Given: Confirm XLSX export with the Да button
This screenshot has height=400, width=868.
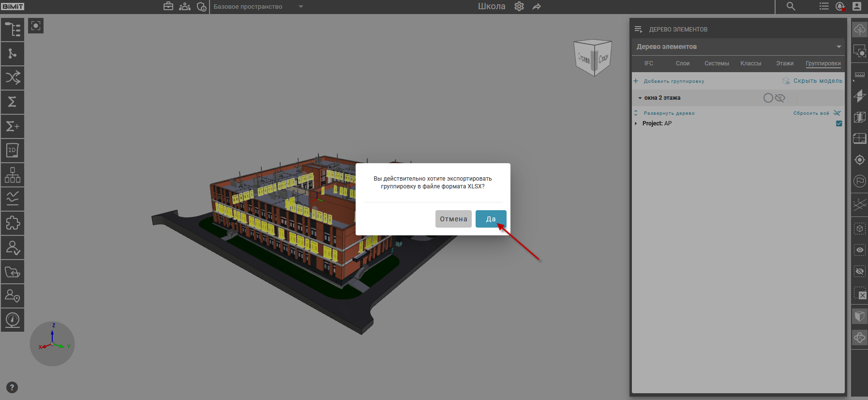Looking at the screenshot, I should click(x=491, y=219).
